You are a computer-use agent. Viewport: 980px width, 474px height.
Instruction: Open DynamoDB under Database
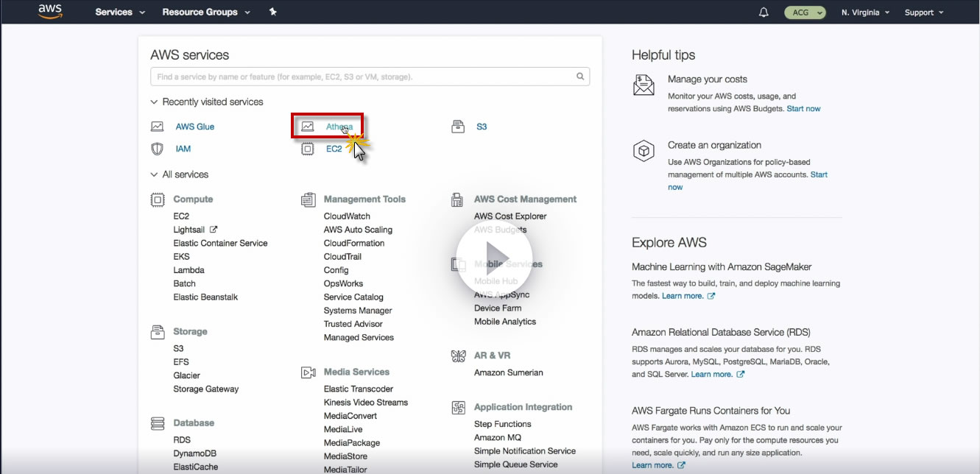[194, 453]
